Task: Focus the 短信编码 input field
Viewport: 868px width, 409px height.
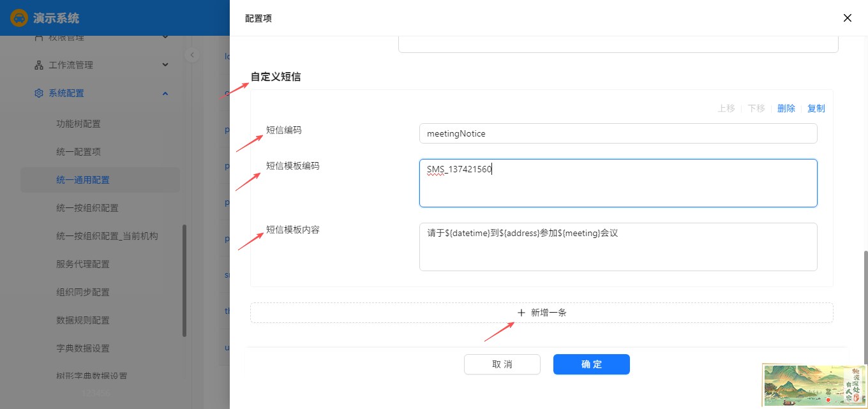Action: click(618, 133)
